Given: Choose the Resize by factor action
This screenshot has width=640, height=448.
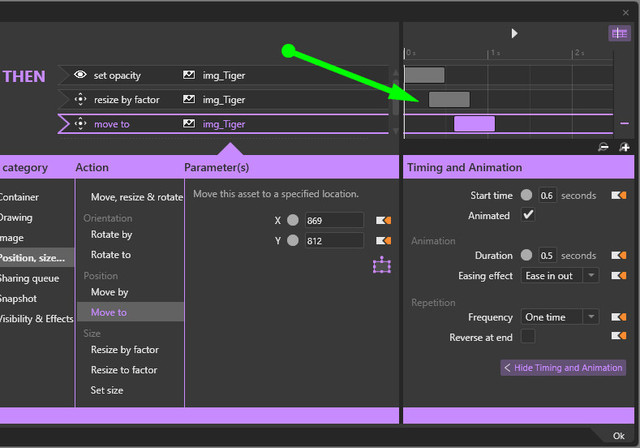Looking at the screenshot, I should pyautogui.click(x=124, y=350).
